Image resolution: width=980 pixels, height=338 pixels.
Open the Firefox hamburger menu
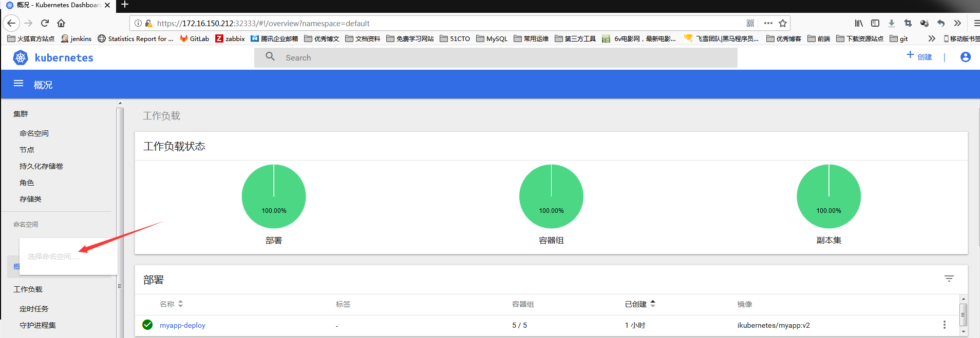(976, 23)
